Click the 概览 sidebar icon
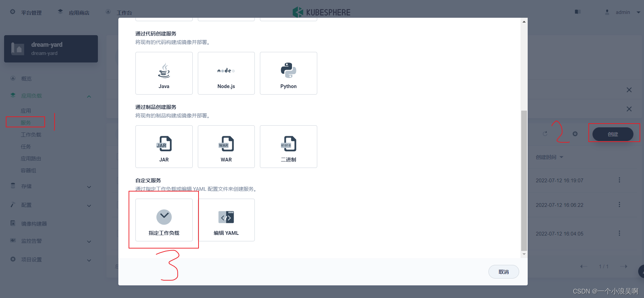This screenshot has height=298, width=644. tap(13, 78)
